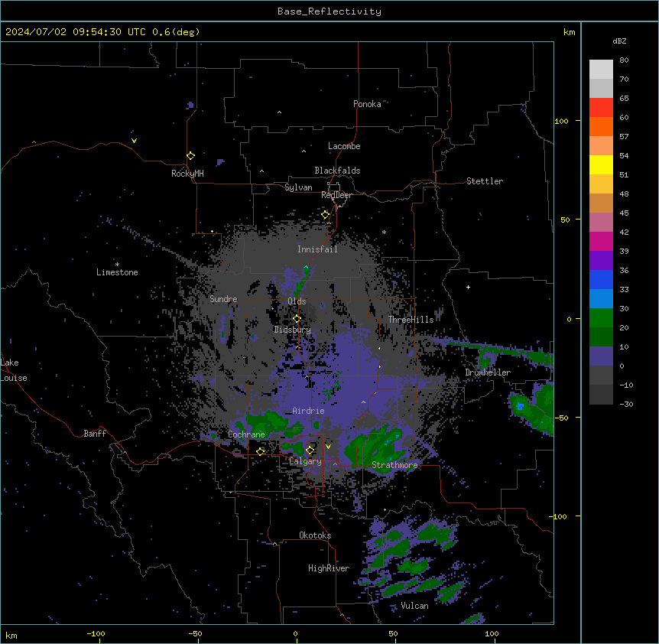Click the -100 tick on bottom axis
The height and width of the screenshot is (644, 659).
click(96, 633)
